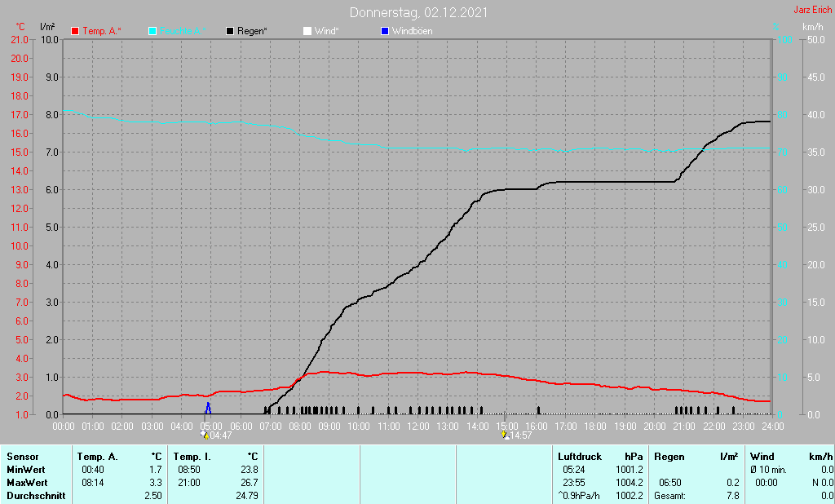Screen dimensions: 835x504
Task: Click the 'Regen' header in bottom table
Action: pos(669,457)
